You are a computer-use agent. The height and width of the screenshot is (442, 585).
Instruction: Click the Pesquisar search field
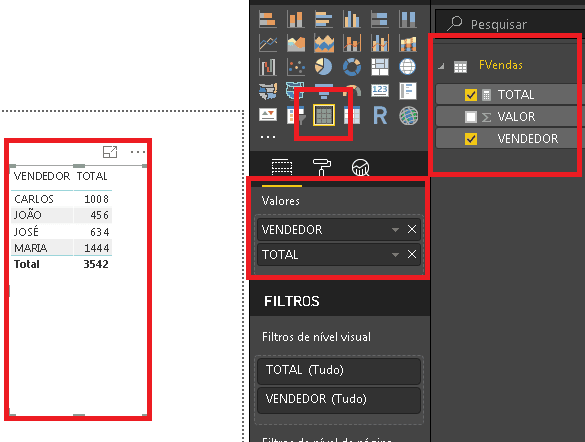[x=510, y=24]
